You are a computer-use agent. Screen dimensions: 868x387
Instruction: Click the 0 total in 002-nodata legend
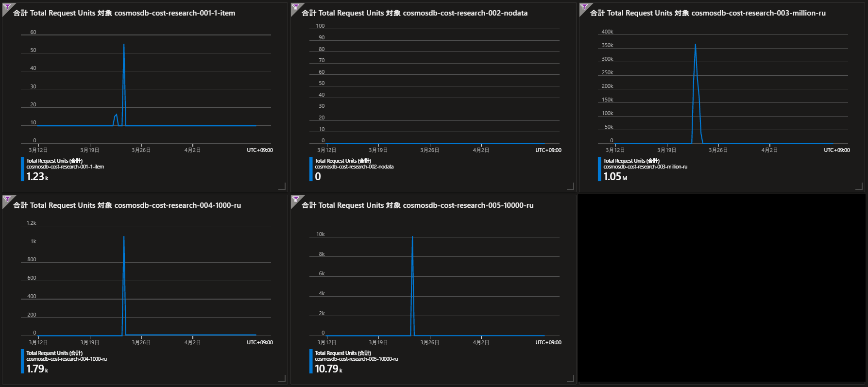pos(318,177)
